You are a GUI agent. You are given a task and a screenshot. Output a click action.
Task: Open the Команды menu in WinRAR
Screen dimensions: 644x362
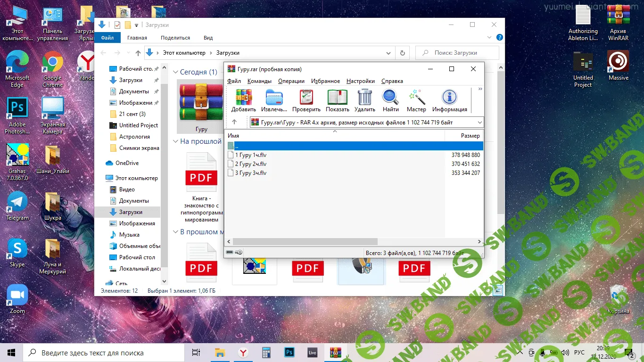(x=259, y=81)
